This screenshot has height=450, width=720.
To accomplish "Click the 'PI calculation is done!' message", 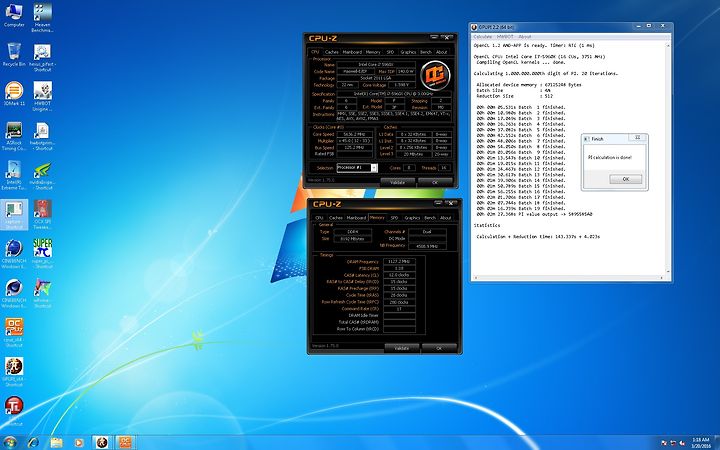I will click(x=610, y=158).
